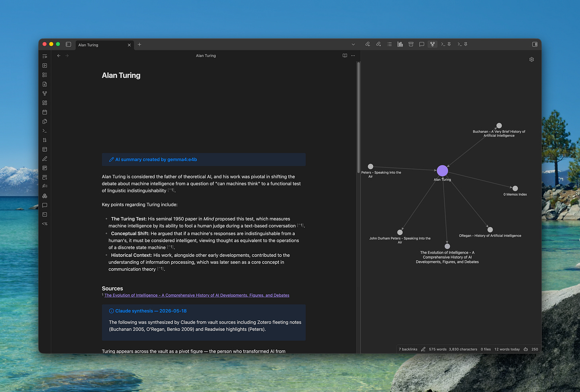Click the 0 Memos Index graph node
Viewport: 580px width, 392px height.
click(x=515, y=188)
